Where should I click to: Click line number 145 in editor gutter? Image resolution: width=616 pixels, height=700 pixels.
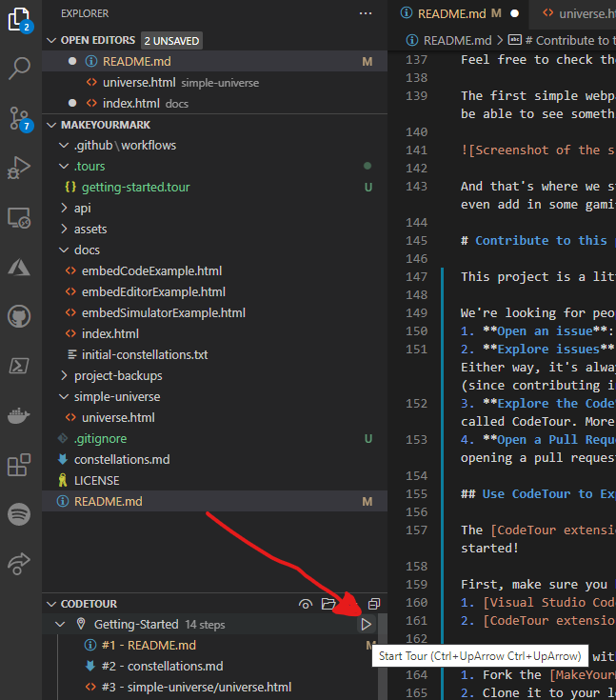(x=416, y=241)
